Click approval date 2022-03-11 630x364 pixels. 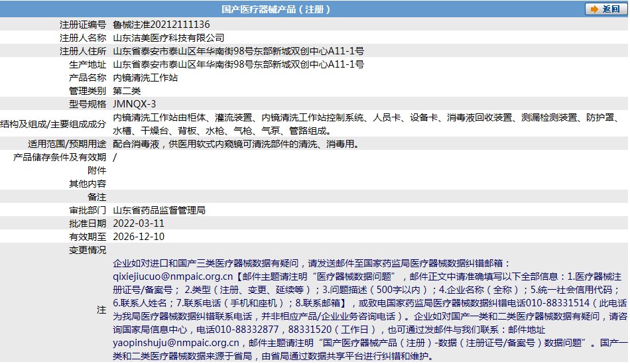pyautogui.click(x=139, y=223)
